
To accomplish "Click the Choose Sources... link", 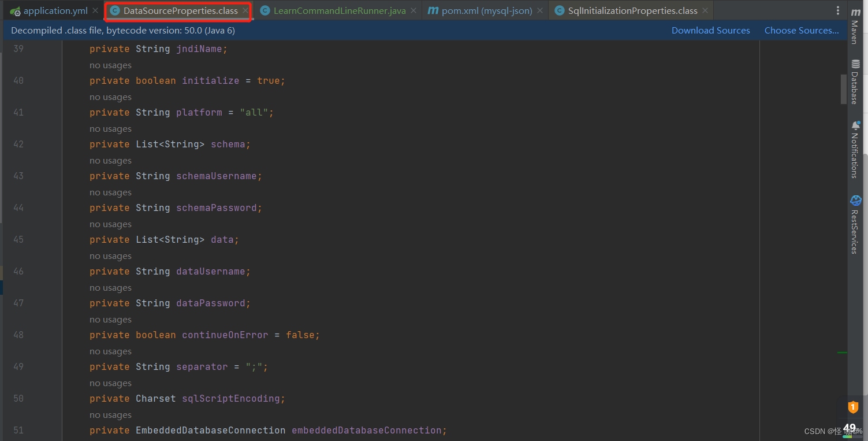I will (802, 31).
